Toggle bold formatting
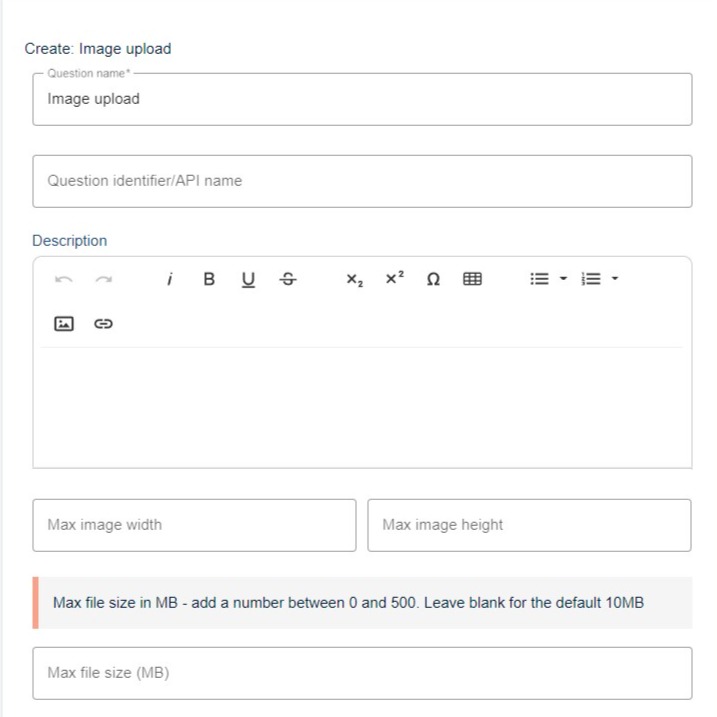717x717 pixels. (209, 279)
